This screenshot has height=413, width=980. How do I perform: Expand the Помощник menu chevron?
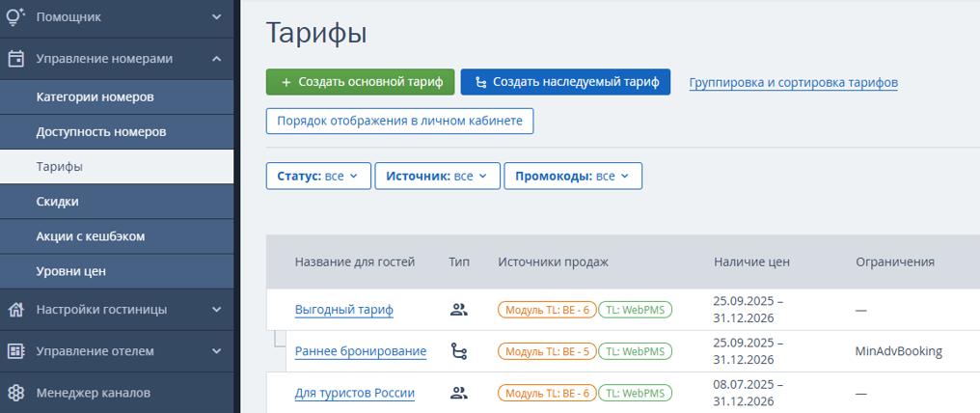click(216, 16)
